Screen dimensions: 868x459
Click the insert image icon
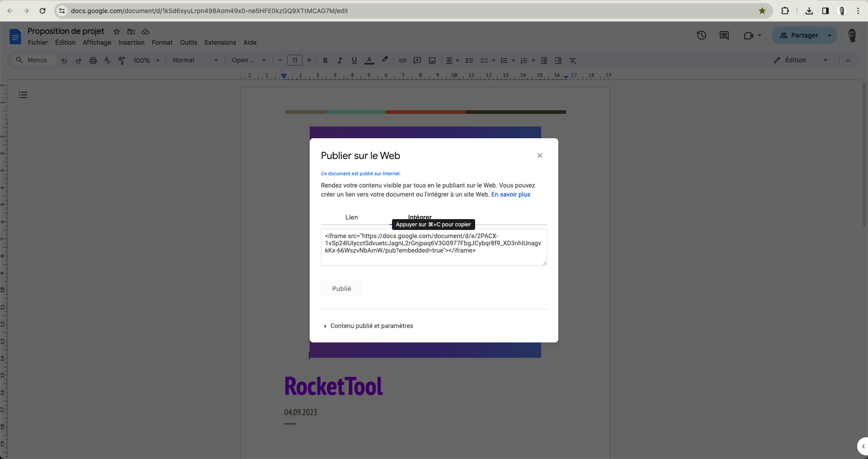[432, 61]
